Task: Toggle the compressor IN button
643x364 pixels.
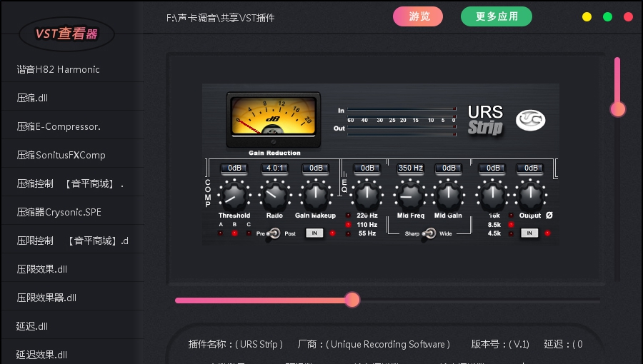Action: pyautogui.click(x=314, y=233)
